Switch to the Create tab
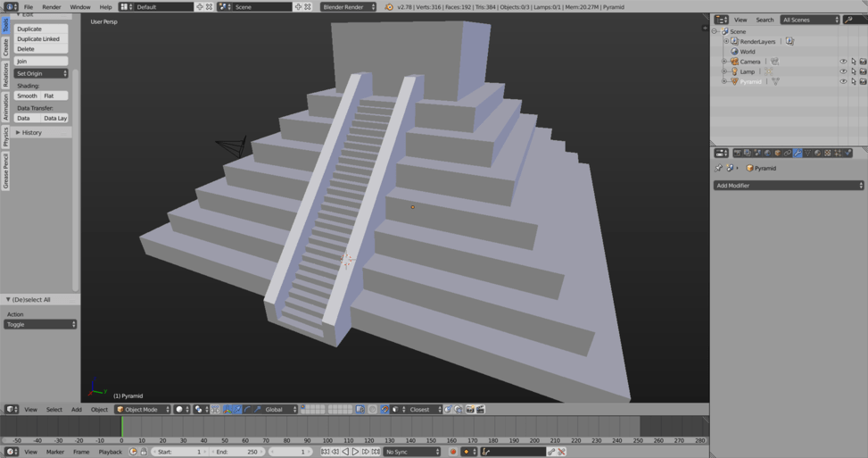 point(5,47)
